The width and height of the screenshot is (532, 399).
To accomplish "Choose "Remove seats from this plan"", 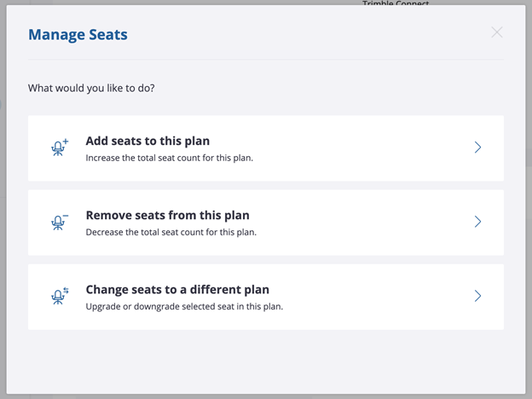I will (x=167, y=215).
